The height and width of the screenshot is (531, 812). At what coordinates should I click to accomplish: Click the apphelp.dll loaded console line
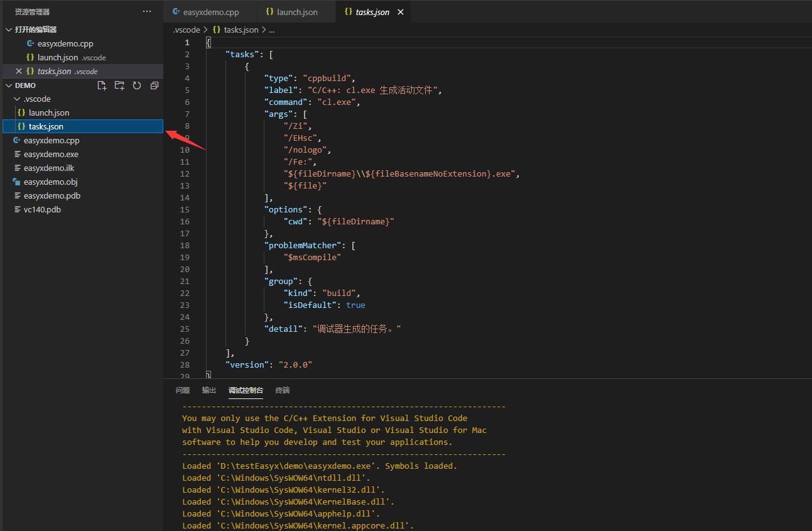coord(281,513)
